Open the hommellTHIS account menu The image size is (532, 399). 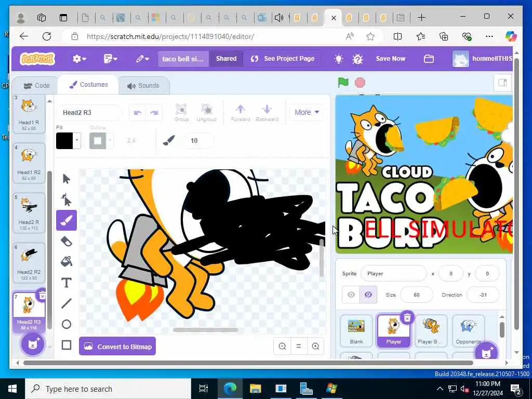(x=483, y=59)
